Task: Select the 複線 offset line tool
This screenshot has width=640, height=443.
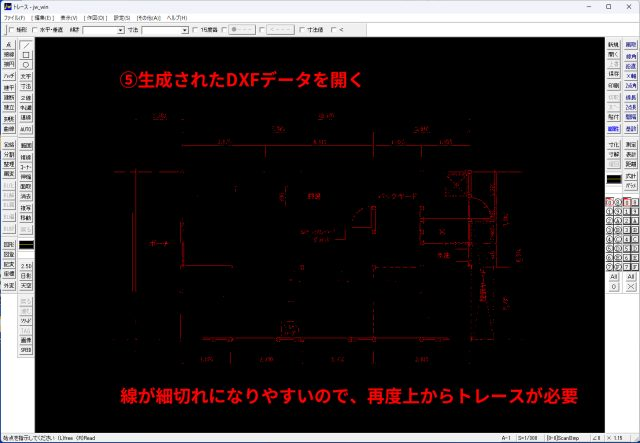Action: (x=26, y=156)
